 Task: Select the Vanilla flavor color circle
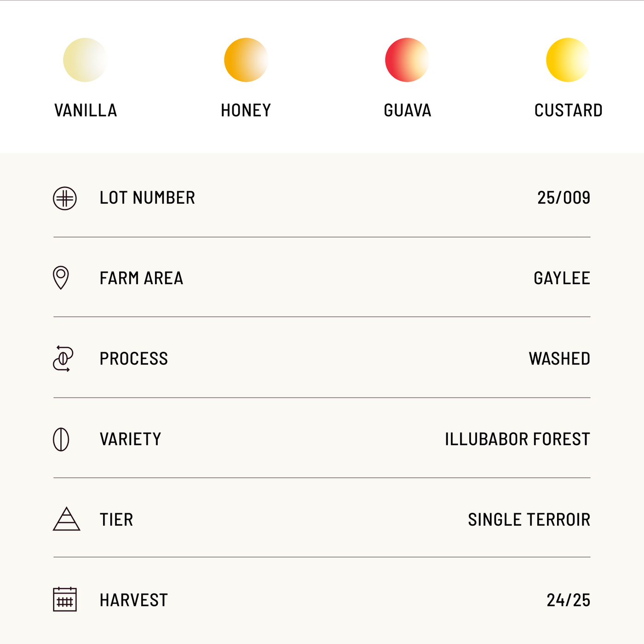(x=85, y=60)
